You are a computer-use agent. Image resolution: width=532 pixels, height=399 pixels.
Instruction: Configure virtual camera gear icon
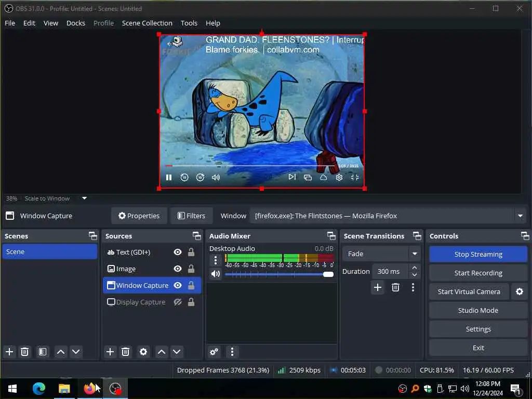click(520, 291)
